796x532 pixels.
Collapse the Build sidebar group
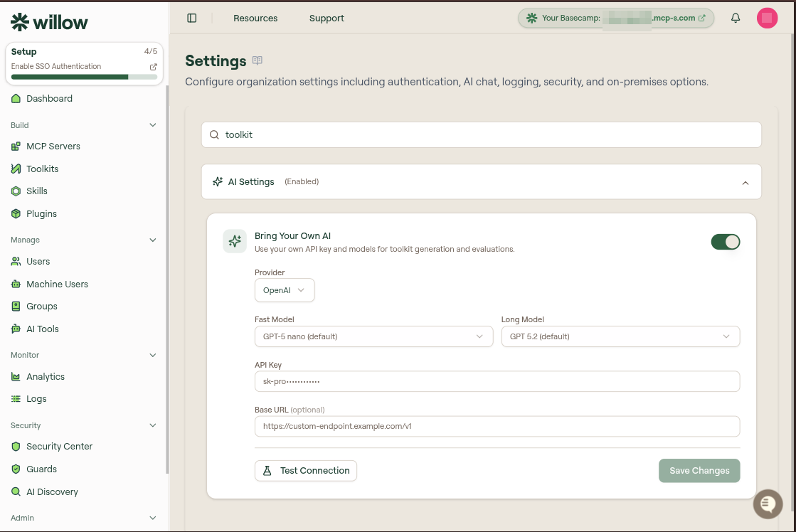point(153,125)
